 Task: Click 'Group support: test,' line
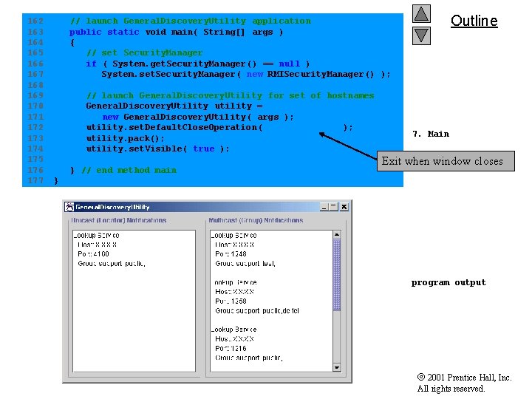click(x=245, y=263)
